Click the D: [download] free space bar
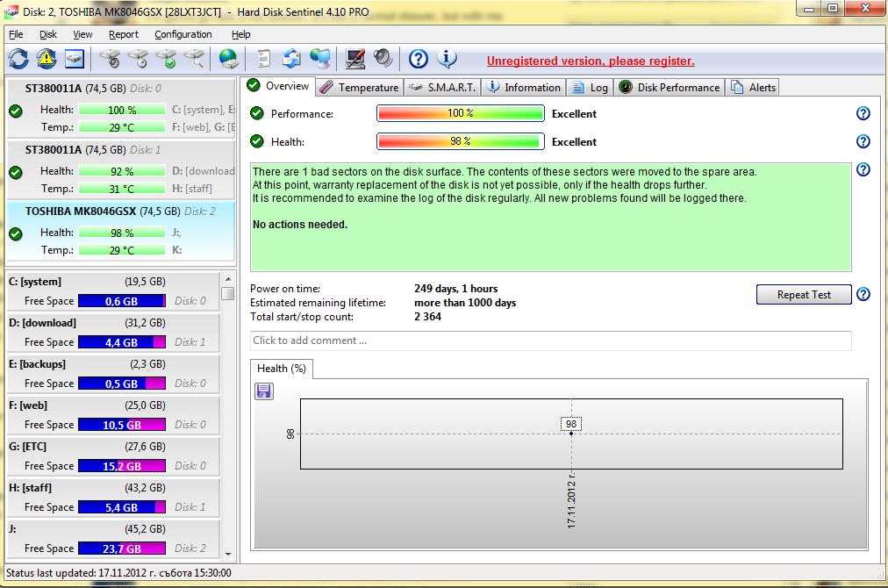The image size is (888, 588). 122,342
